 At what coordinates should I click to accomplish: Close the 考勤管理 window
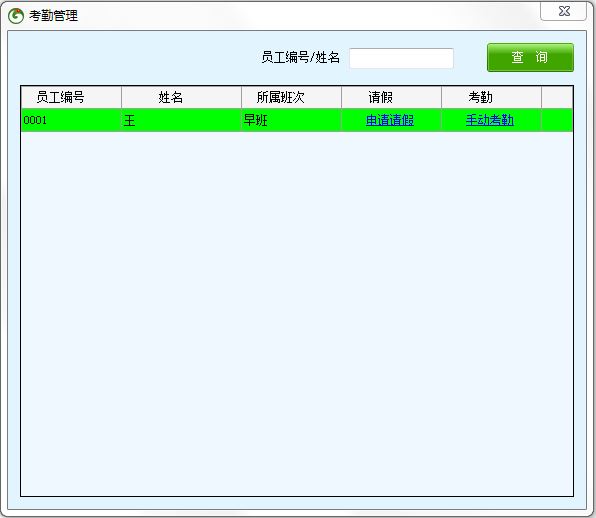pos(564,11)
